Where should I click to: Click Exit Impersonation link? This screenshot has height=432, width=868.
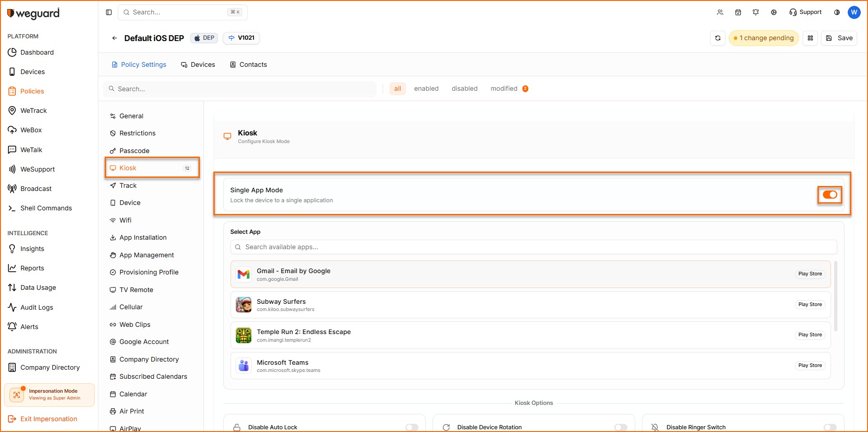click(49, 419)
